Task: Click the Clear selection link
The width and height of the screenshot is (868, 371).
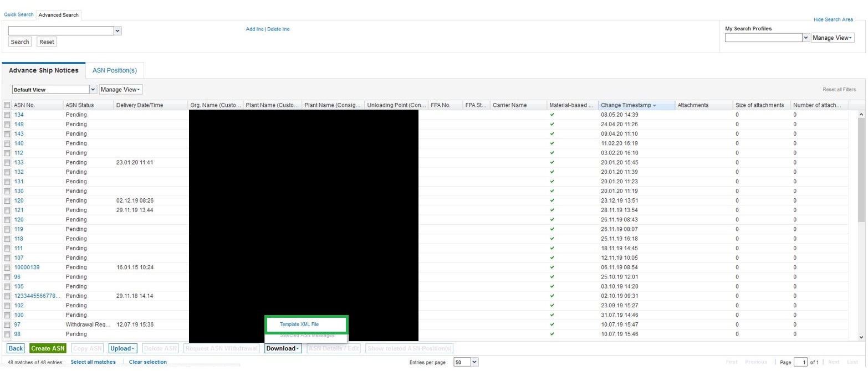Action: (x=147, y=362)
